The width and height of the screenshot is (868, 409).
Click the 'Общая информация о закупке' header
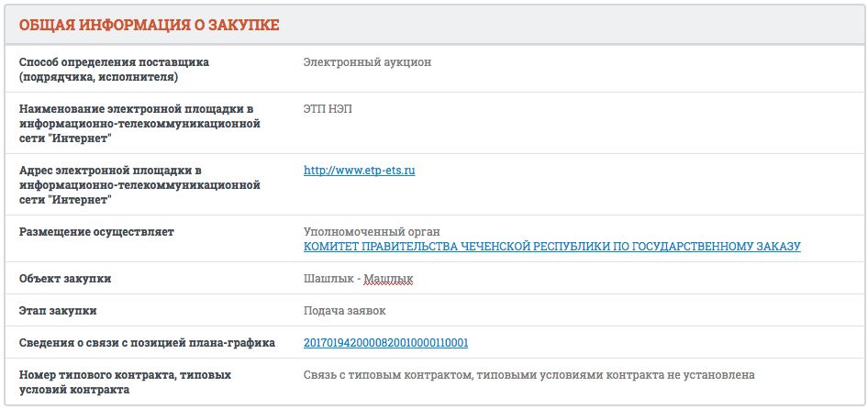pos(150,26)
